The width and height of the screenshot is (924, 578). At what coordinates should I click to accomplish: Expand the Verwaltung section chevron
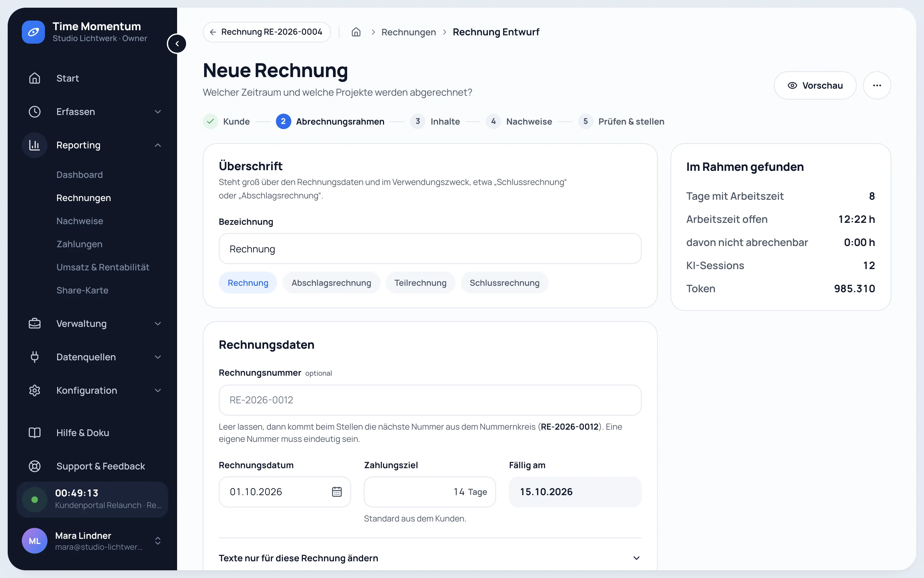click(158, 323)
